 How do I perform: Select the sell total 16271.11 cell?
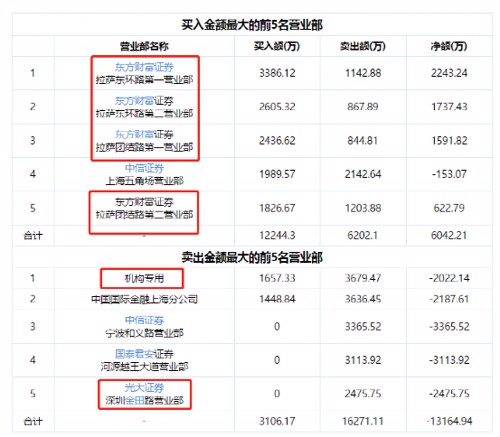(363, 421)
